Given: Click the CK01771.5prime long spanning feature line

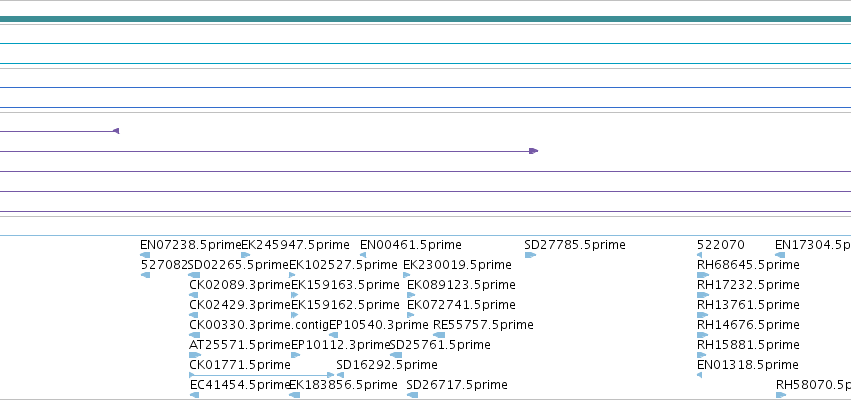Looking at the screenshot, I should pyautogui.click(x=262, y=375).
